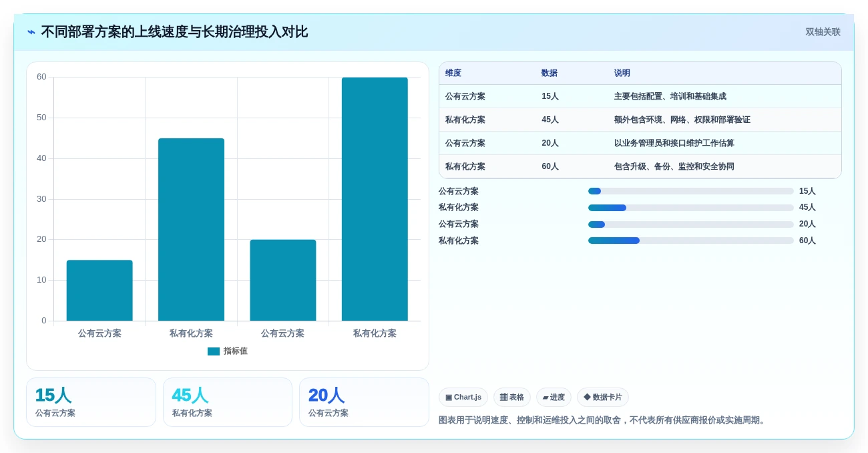Screen dimensions: 868x453
Task: Click the 数据 table column header
Action: 550,73
